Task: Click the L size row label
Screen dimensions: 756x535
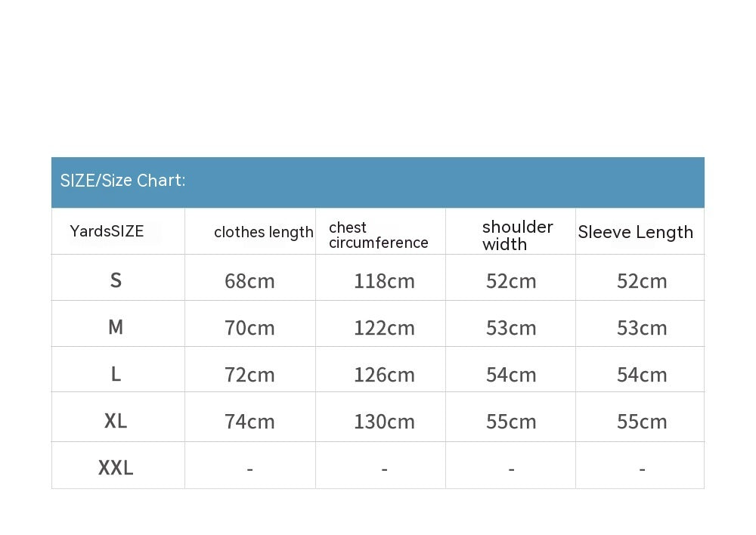Action: tap(116, 374)
